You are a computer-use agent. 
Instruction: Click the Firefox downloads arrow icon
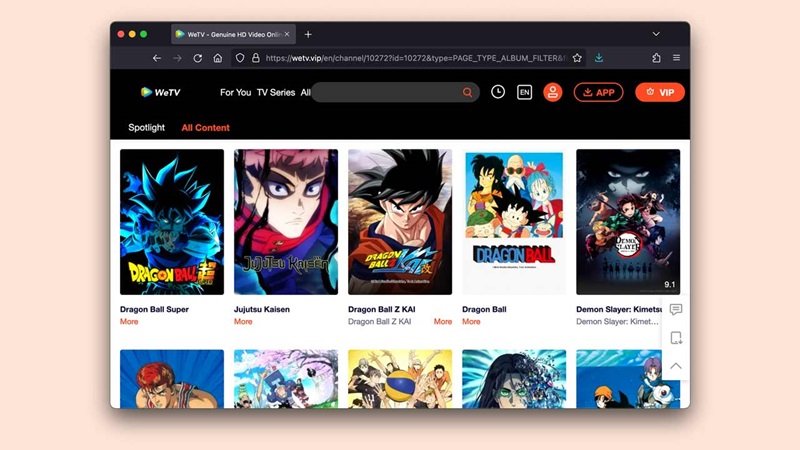point(598,58)
